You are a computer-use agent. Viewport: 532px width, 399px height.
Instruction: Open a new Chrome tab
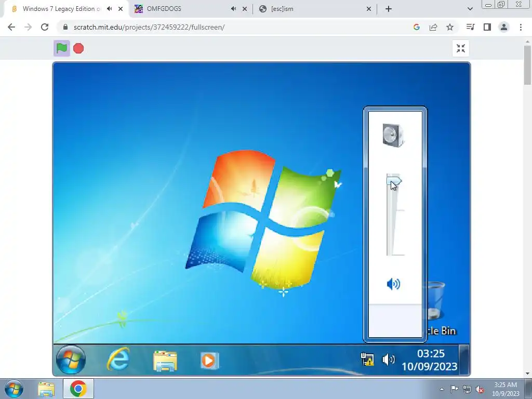coord(389,9)
